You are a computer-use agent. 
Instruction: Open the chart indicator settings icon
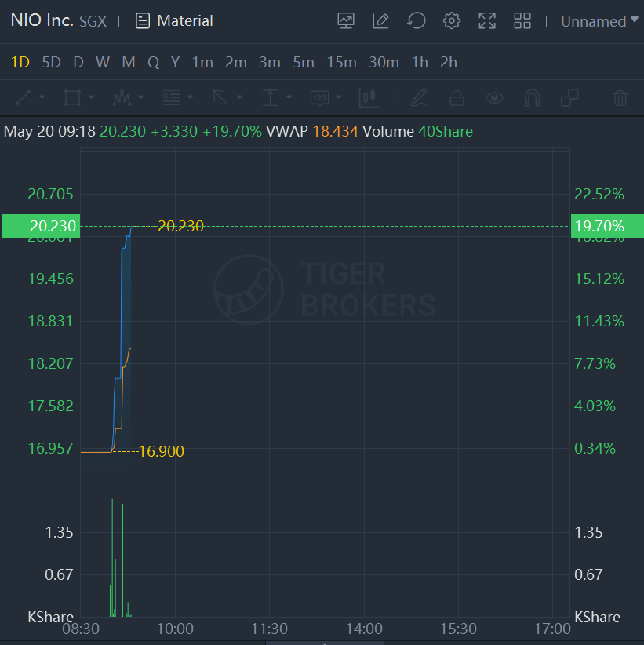(346, 21)
